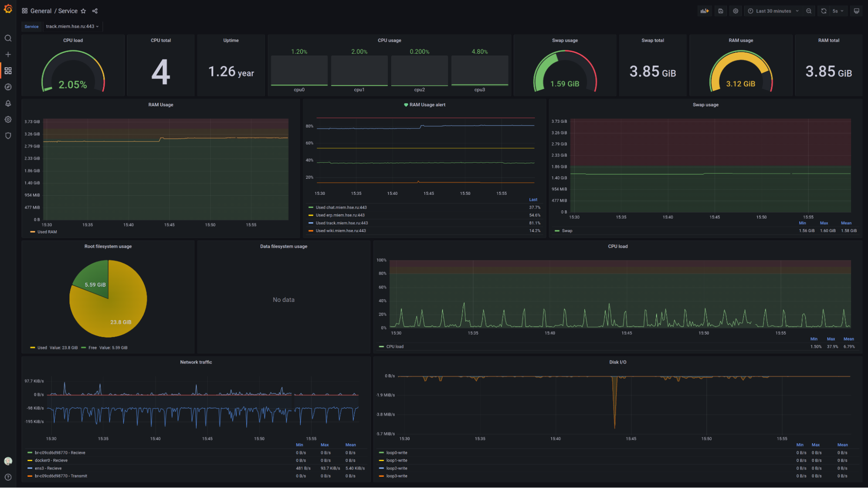Viewport: 868px width, 488px height.
Task: Click the Grafana logo home icon
Action: 8,9
